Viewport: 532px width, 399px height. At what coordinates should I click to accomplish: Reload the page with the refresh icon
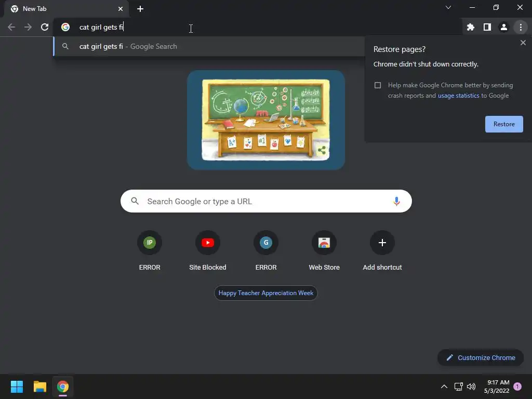click(x=45, y=27)
